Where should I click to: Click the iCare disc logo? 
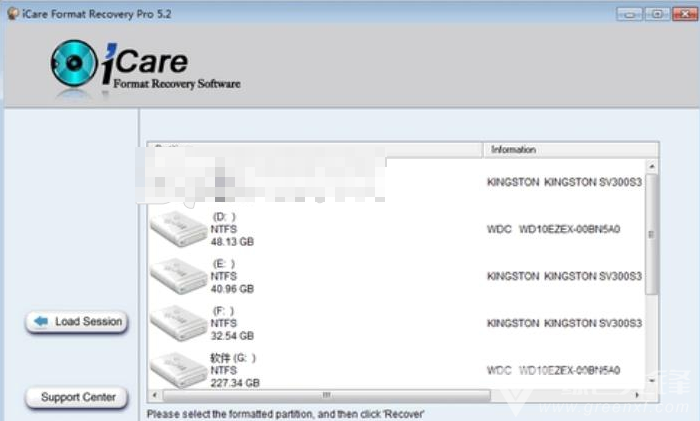[x=74, y=63]
